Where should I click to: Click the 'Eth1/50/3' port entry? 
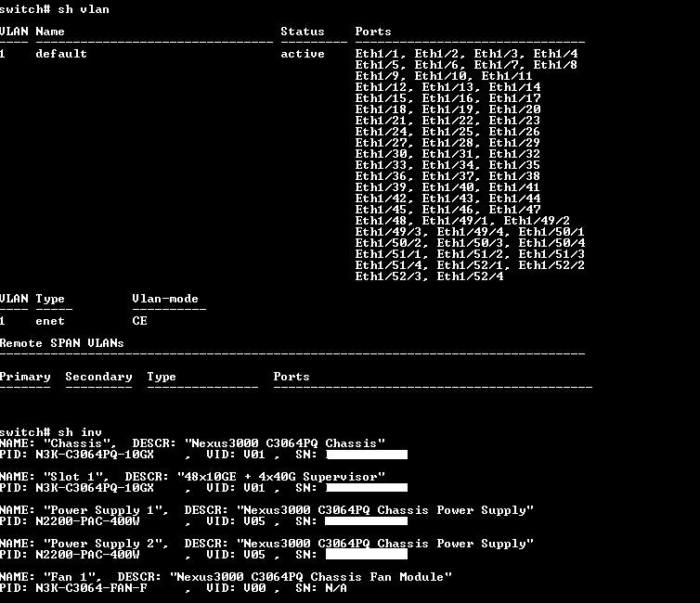coord(470,243)
